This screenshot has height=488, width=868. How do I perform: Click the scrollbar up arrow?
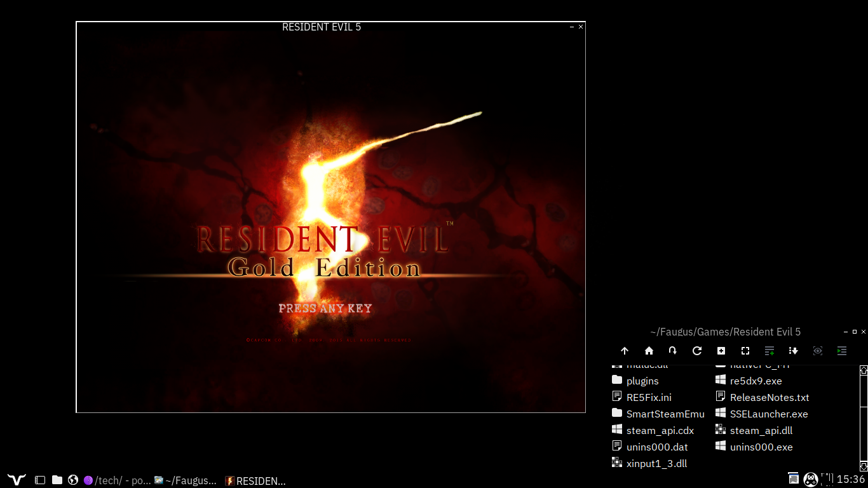pos(864,370)
